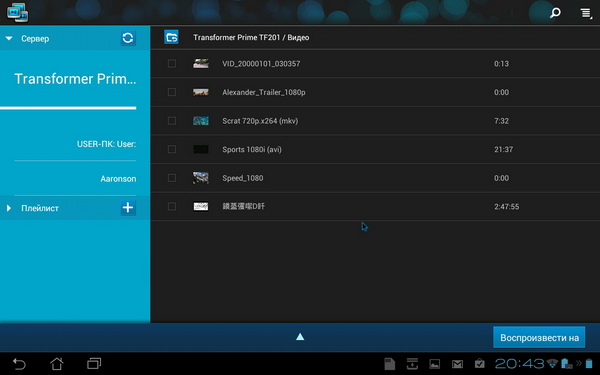Image resolution: width=600 pixels, height=375 pixels.
Task: Open the mail notification icon in status bar
Action: tap(457, 364)
